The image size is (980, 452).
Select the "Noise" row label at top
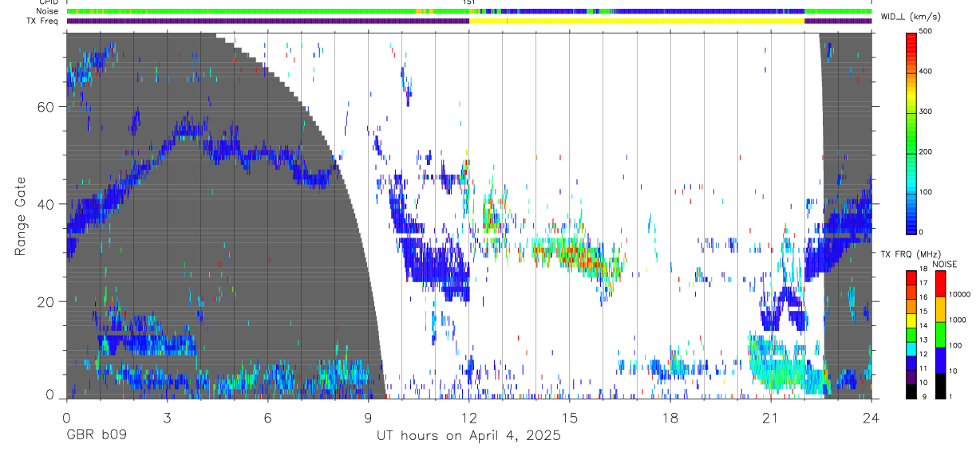pyautogui.click(x=47, y=11)
